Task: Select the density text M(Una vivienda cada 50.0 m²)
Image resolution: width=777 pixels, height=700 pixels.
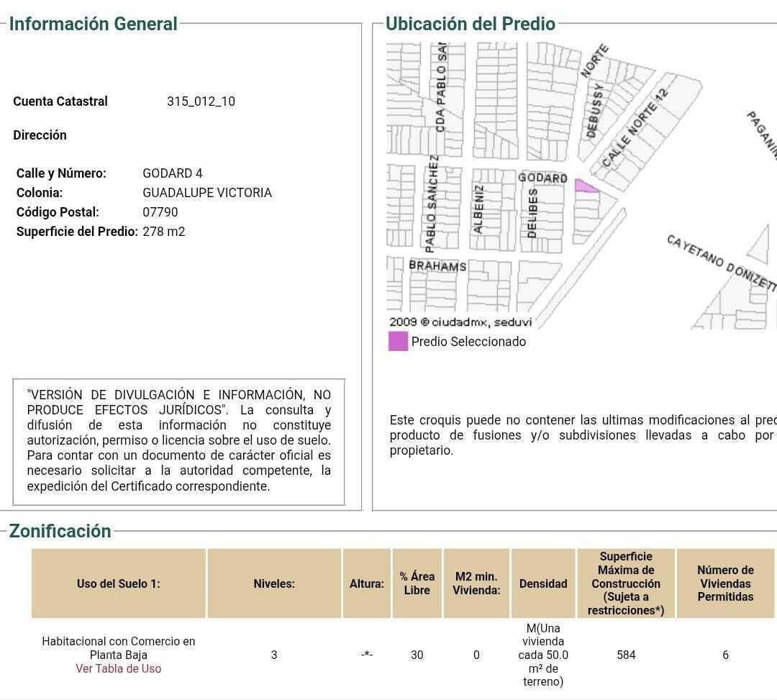Action: pos(543,655)
